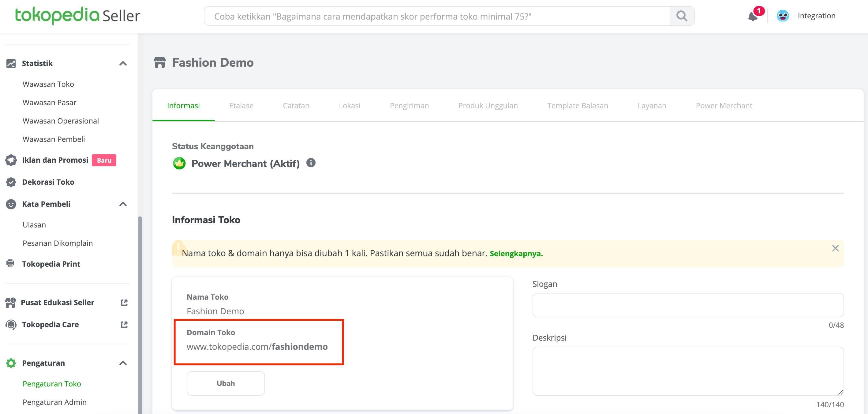The image size is (868, 414).
Task: Open Iklan dan Promosi megaphone icon
Action: 11,160
